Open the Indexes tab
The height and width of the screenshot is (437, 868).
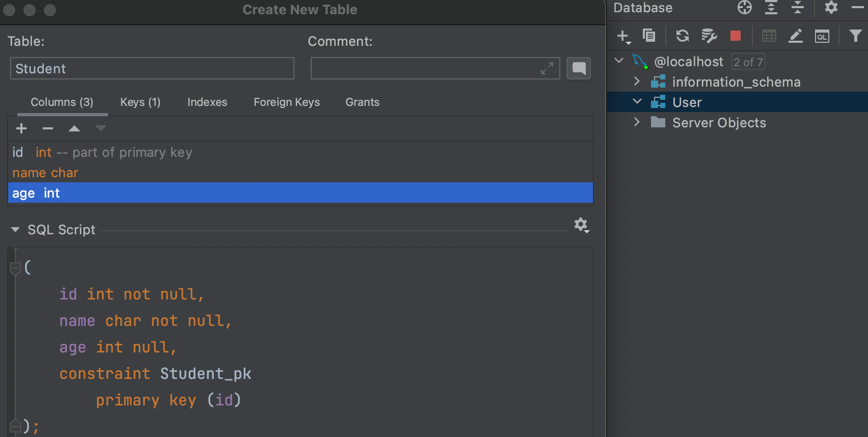click(207, 102)
